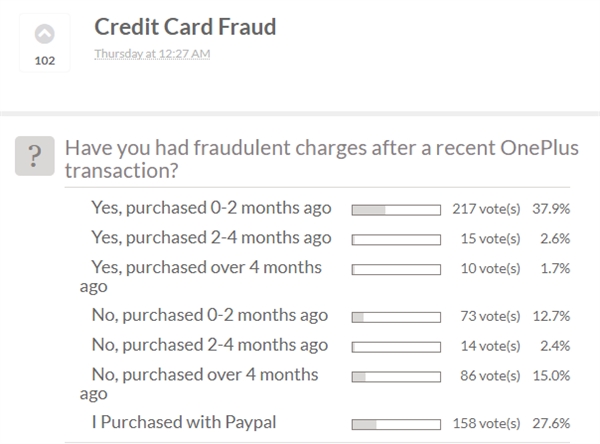Click the 37.9% result progress bar
Image resolution: width=600 pixels, height=444 pixels.
pyautogui.click(x=396, y=209)
